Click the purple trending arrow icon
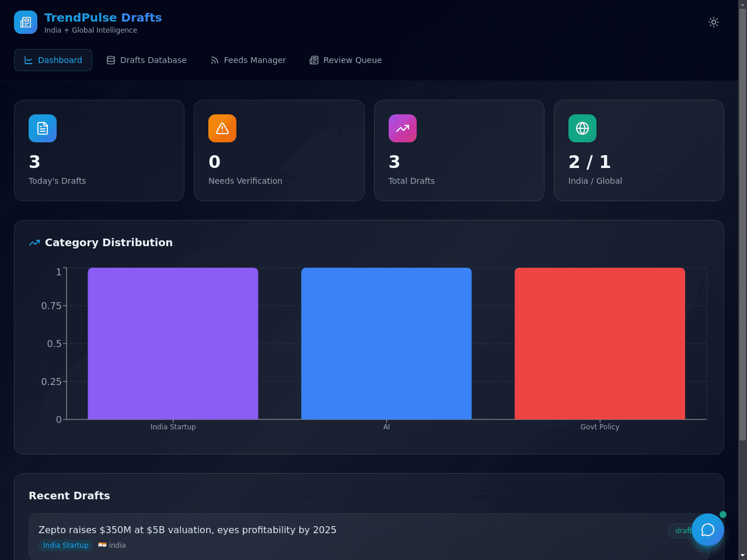Viewport: 747px width, 560px height. tap(403, 128)
